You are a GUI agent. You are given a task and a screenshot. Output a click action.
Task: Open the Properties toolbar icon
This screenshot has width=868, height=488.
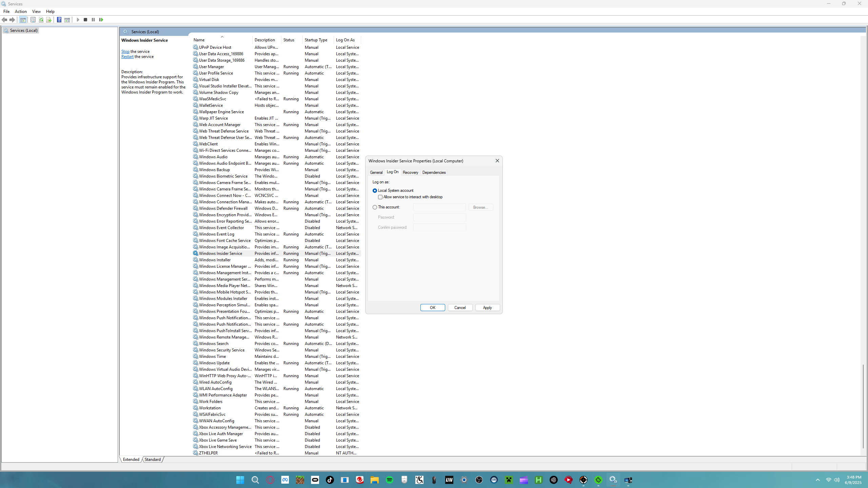(x=33, y=20)
